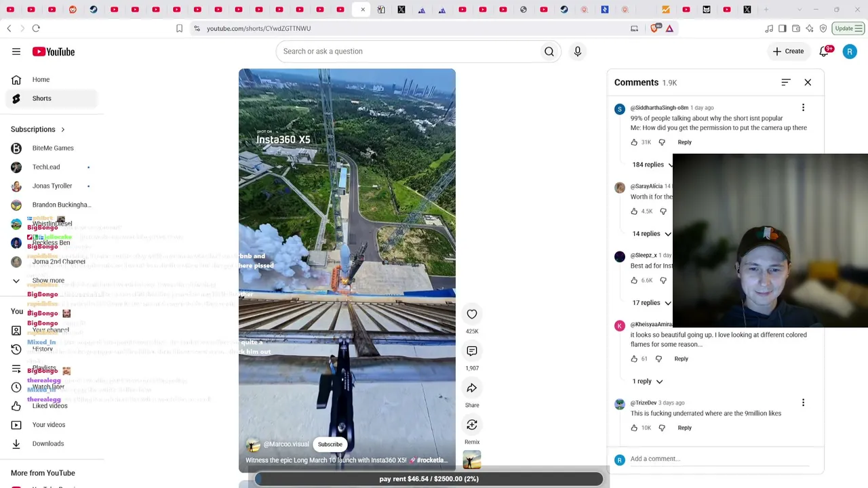Viewport: 868px width, 488px height.
Task: Like the KheisyaaAmira comment
Action: pyautogui.click(x=634, y=359)
